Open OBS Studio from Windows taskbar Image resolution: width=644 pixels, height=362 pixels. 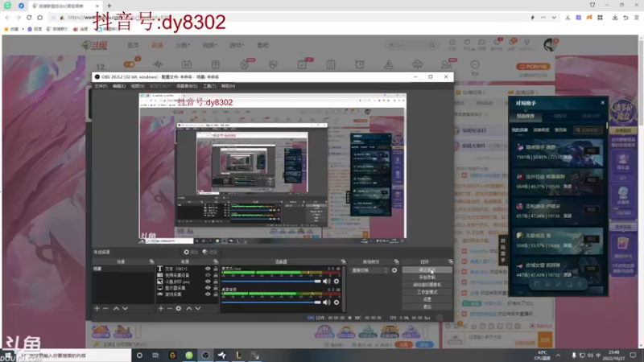coord(206,356)
